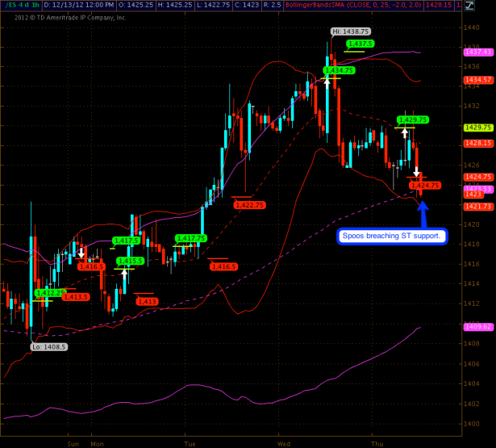Click the yellow-green 1429.75 price axis tag
This screenshot has height=448, width=496.
click(478, 128)
